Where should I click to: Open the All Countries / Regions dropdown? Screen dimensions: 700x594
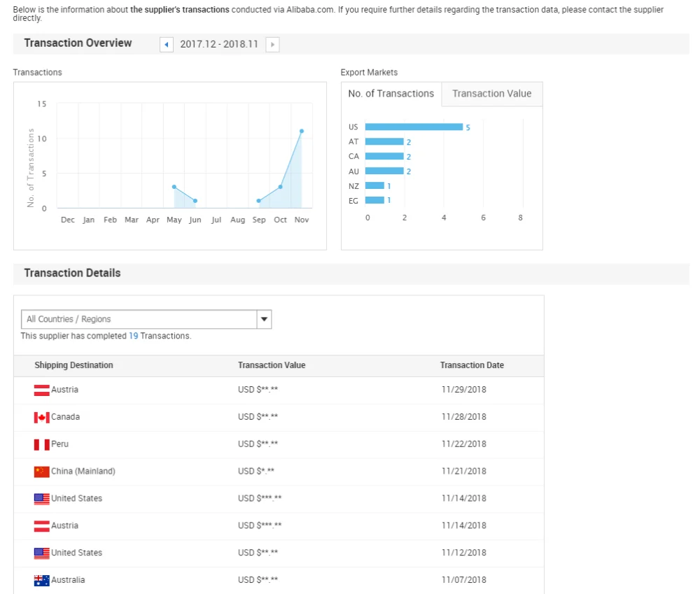139,319
